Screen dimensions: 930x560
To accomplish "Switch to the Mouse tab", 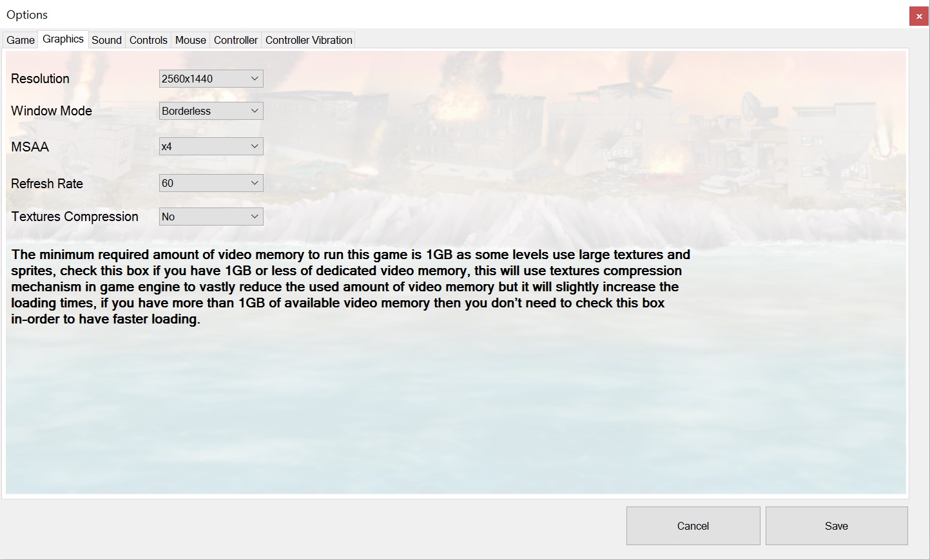I will click(x=190, y=39).
